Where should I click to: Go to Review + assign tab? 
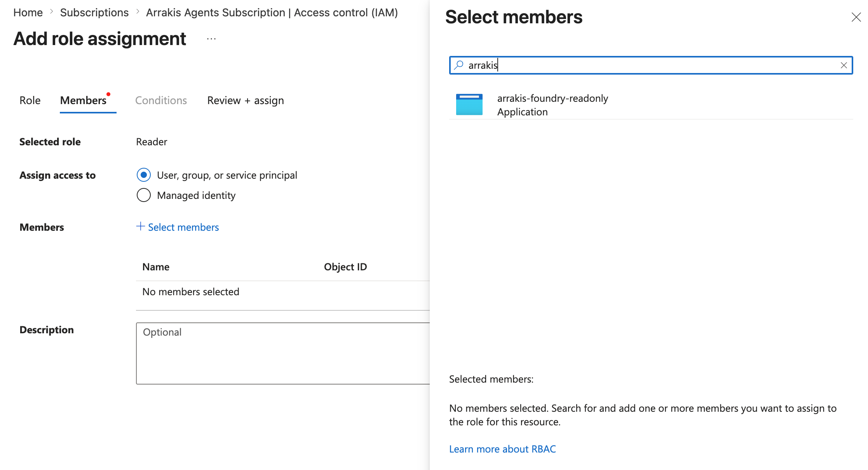[x=246, y=100]
